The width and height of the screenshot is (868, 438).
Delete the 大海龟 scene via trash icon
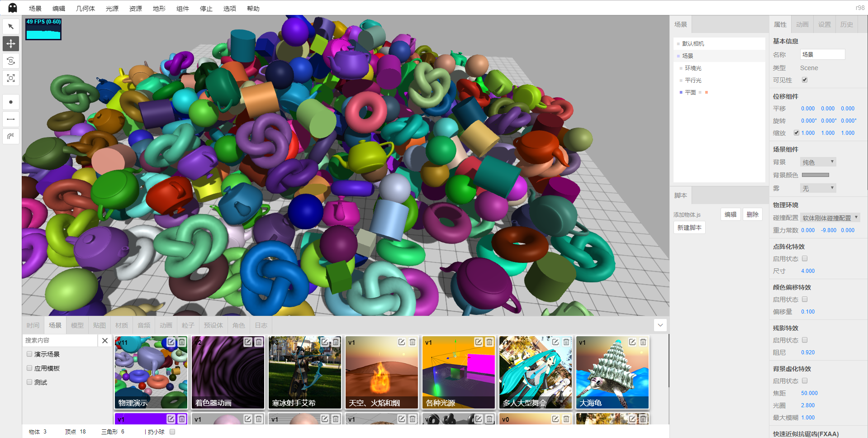tap(643, 342)
